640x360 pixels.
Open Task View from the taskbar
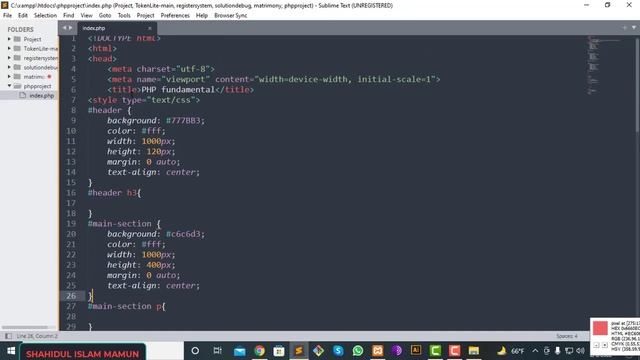point(218,351)
